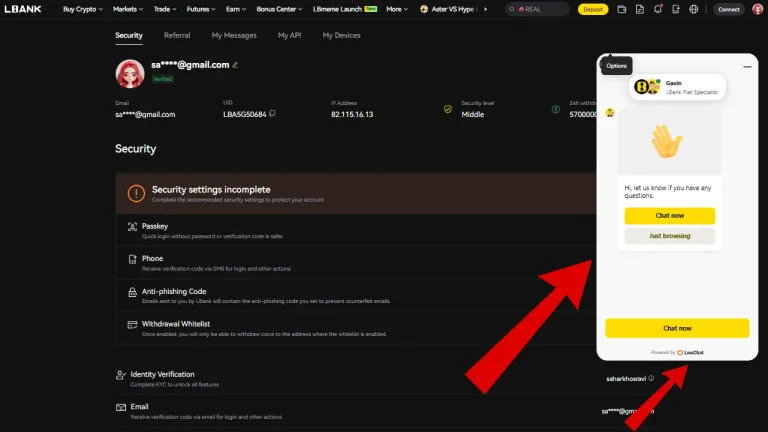Expand the Futures menu
This screenshot has width=768, height=432.
click(x=201, y=9)
